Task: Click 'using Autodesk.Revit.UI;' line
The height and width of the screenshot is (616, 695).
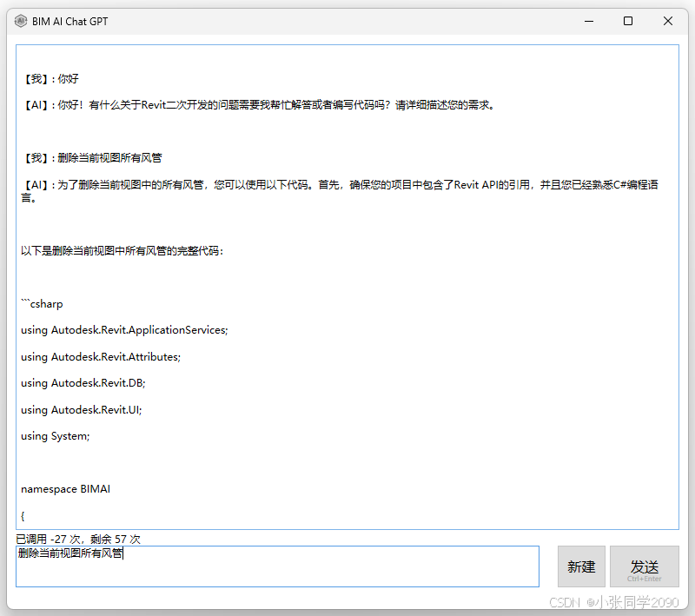Action: (x=82, y=409)
